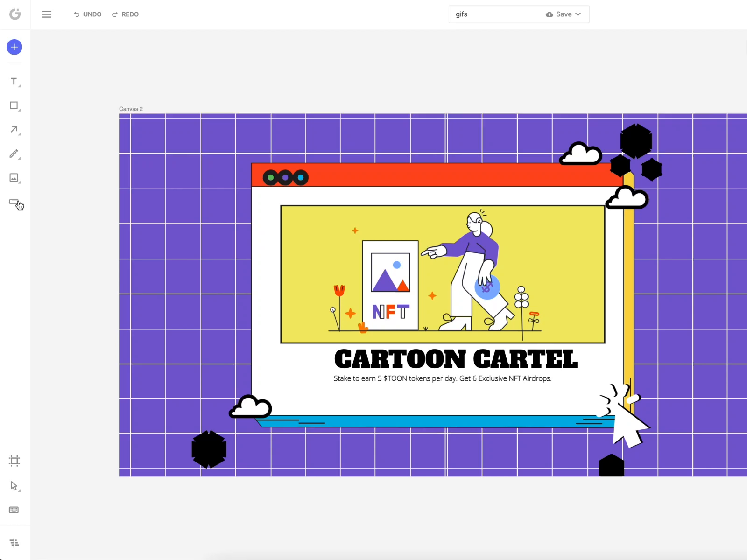
Task: Activate the pointer selection tool
Action: click(x=14, y=486)
